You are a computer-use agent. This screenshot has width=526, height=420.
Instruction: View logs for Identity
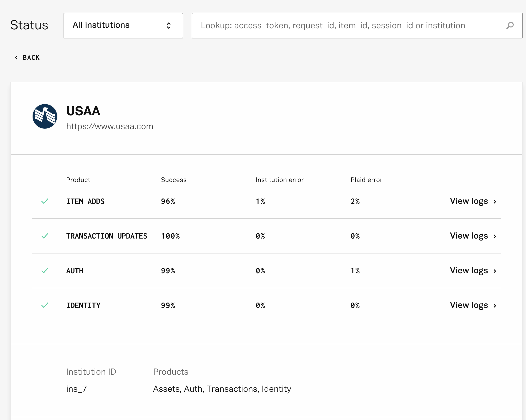[x=469, y=305]
